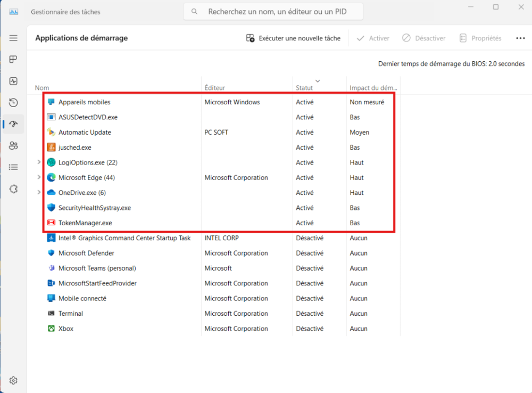The image size is (532, 393).
Task: Click the MicrosoftStartFeedProvider icon
Action: pos(51,283)
